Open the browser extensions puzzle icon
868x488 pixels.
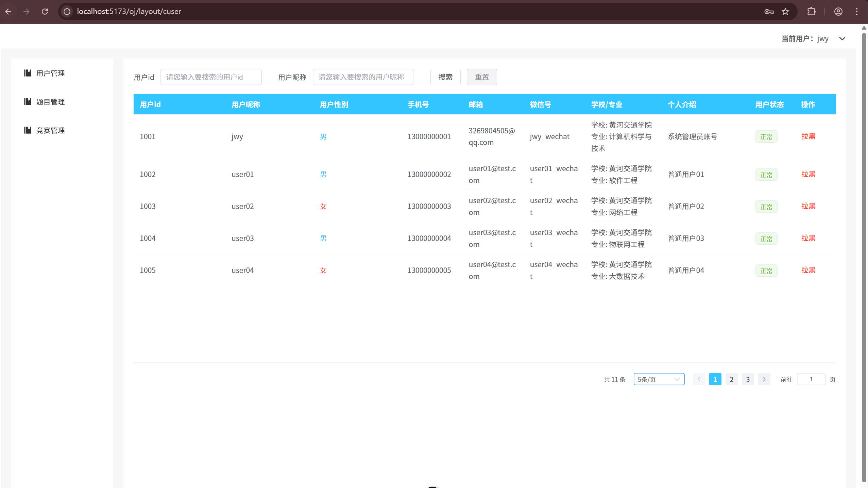tap(811, 12)
